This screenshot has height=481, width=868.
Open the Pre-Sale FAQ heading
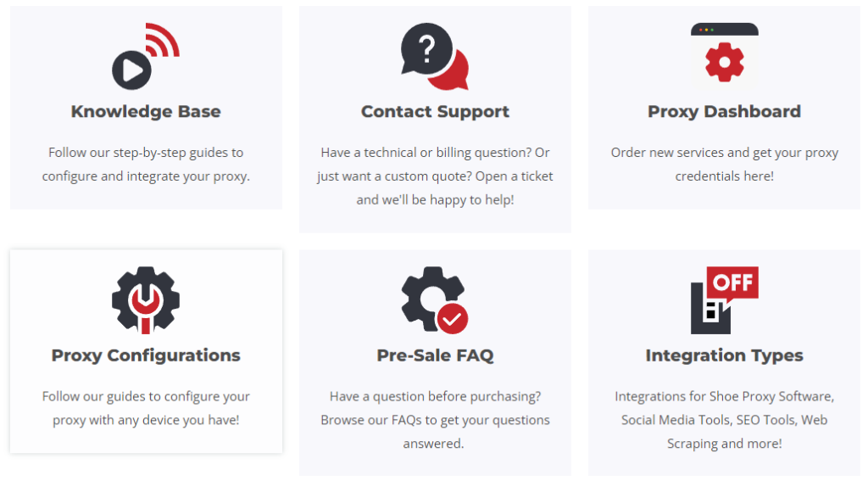click(x=435, y=355)
